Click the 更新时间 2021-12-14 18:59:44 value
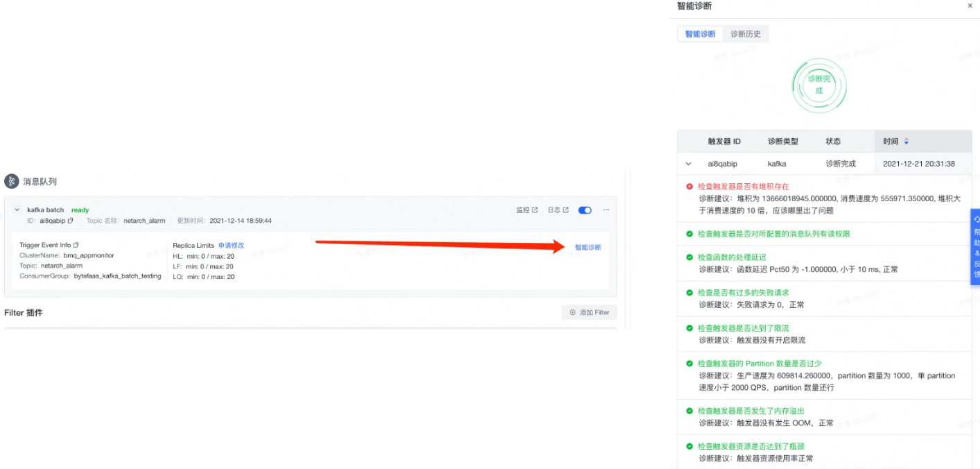This screenshot has height=469, width=980. [240, 221]
